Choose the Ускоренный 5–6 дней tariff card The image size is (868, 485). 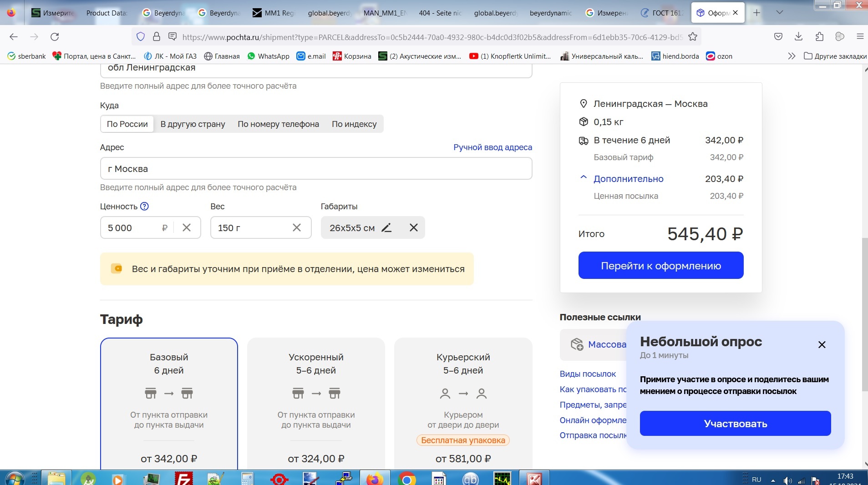(316, 404)
